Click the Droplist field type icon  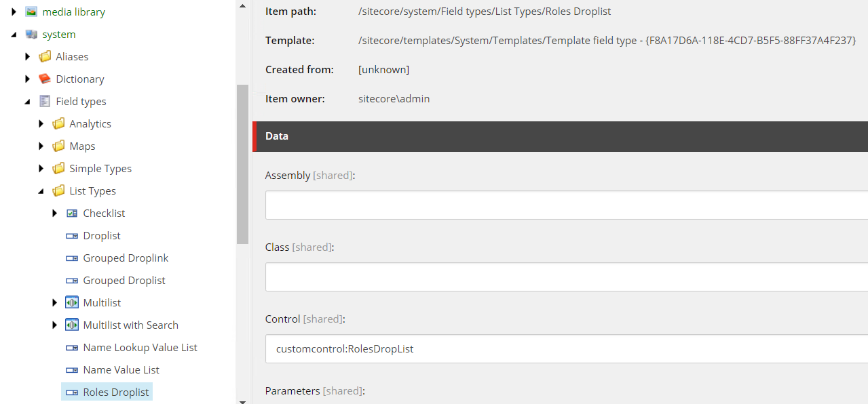[x=72, y=235]
